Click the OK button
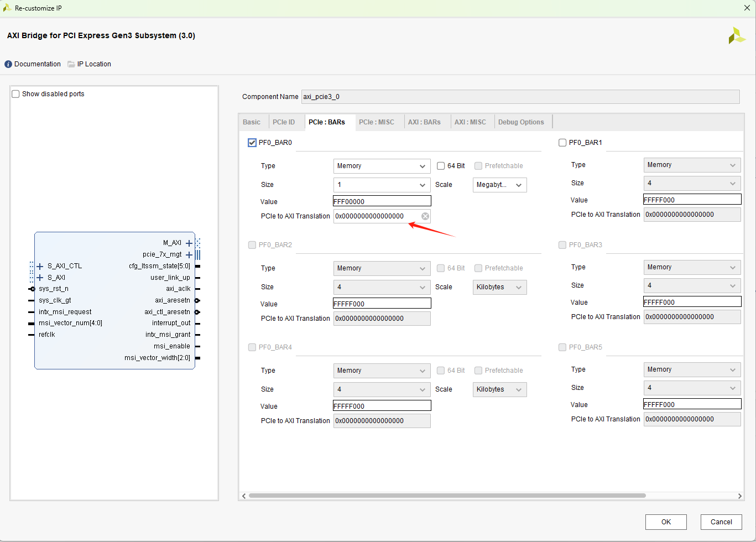756x542 pixels. (666, 522)
